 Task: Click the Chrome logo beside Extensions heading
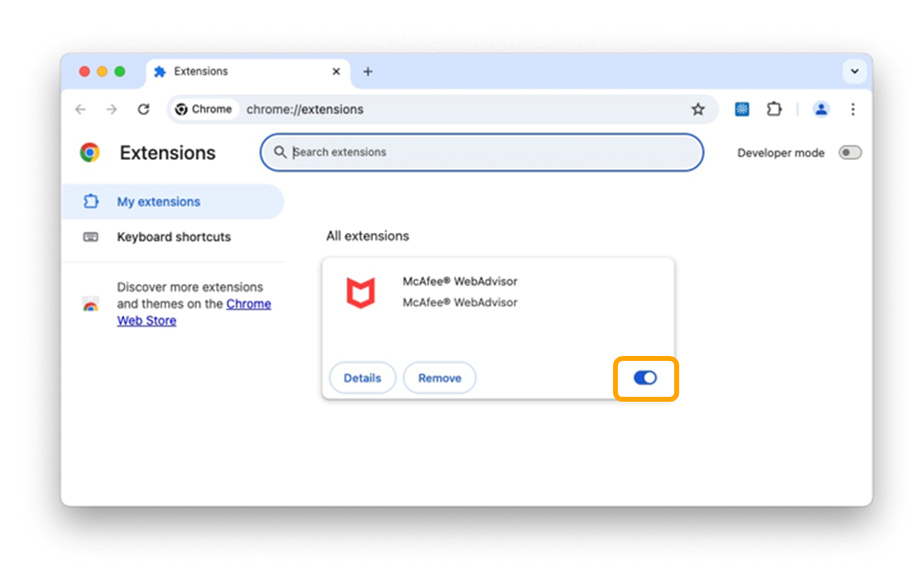[x=90, y=153]
